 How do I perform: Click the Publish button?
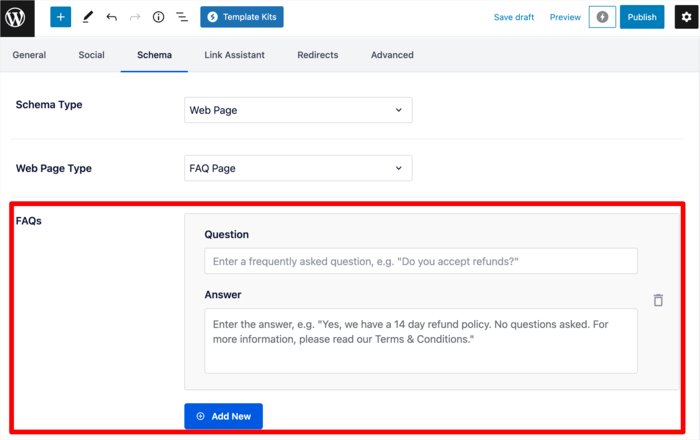point(642,17)
